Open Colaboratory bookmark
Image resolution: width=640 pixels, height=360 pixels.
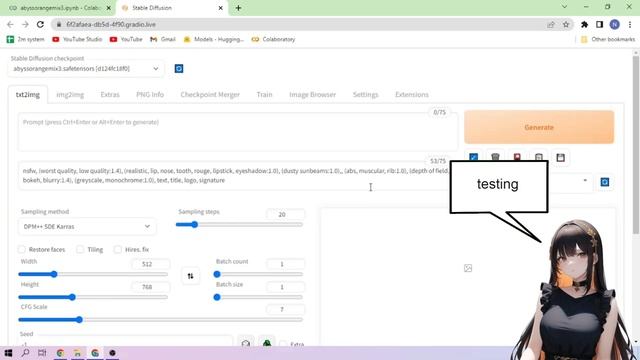point(273,39)
